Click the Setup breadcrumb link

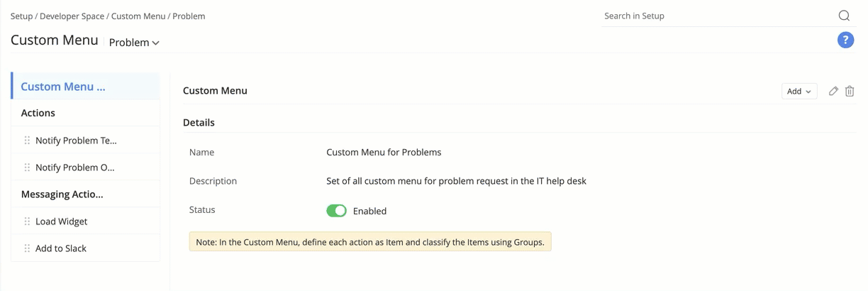pyautogui.click(x=21, y=16)
